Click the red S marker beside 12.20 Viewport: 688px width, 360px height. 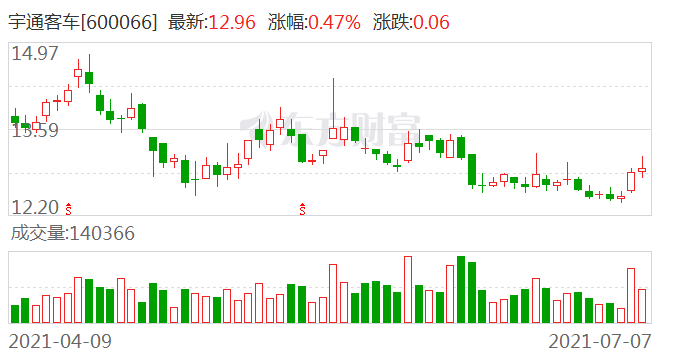point(68,209)
